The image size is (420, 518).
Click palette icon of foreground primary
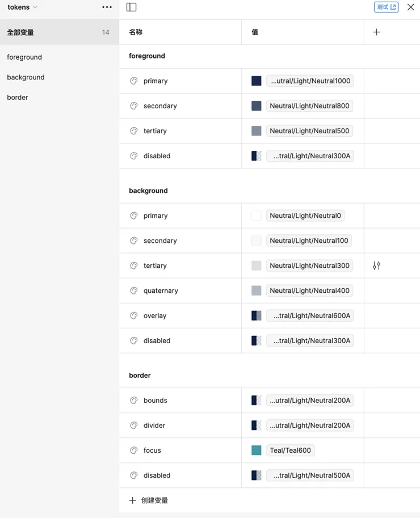(x=134, y=81)
